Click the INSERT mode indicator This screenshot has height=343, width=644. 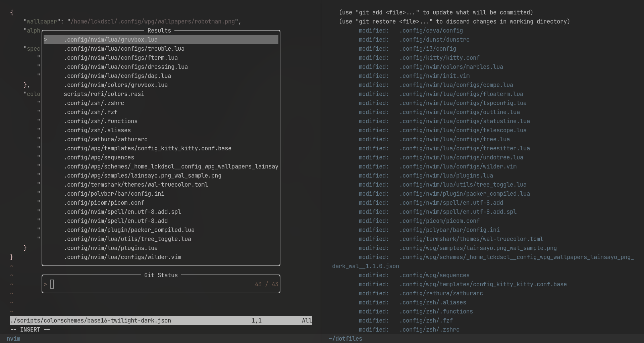(30, 329)
